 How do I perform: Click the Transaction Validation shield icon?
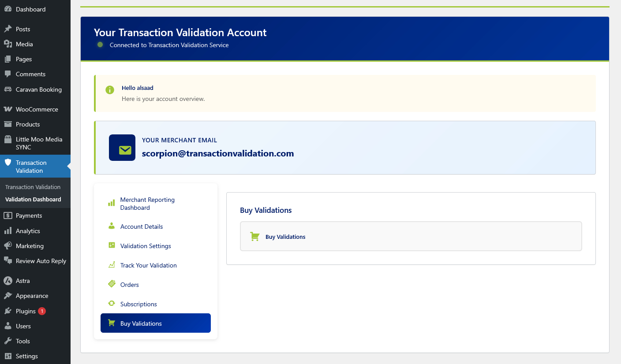(x=8, y=162)
